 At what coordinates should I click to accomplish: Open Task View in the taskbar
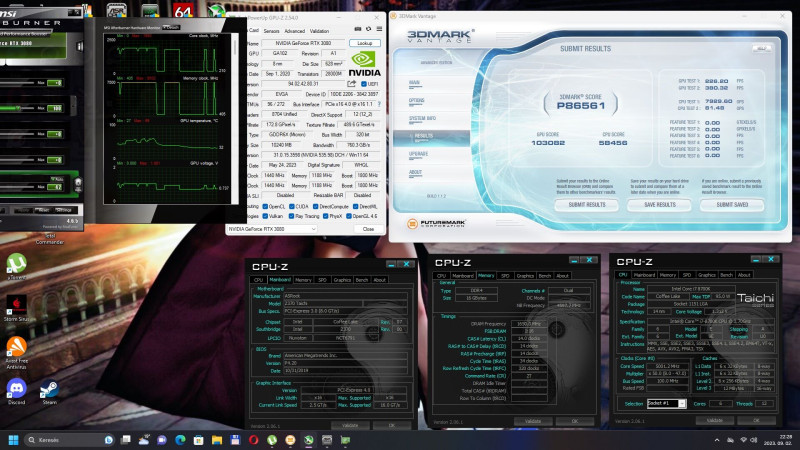[126, 440]
